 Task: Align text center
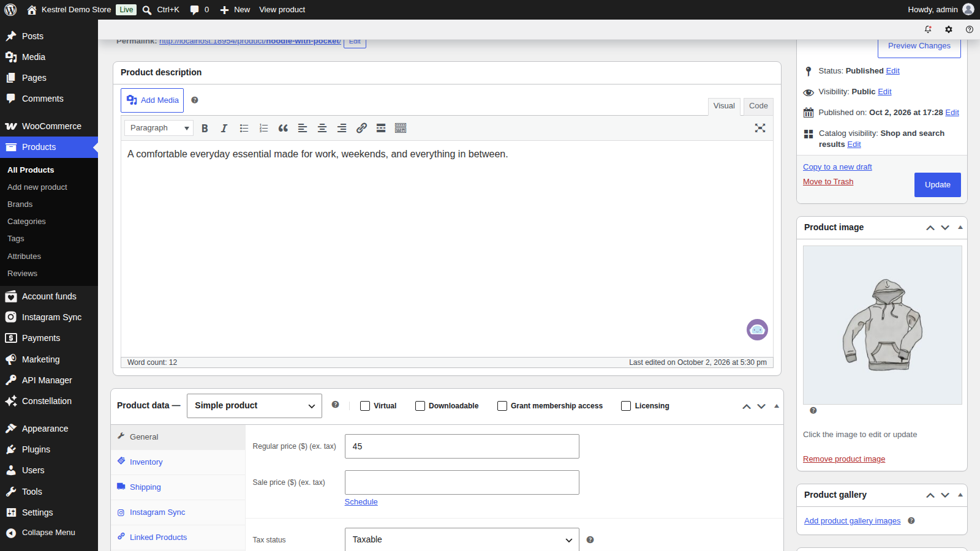322,128
